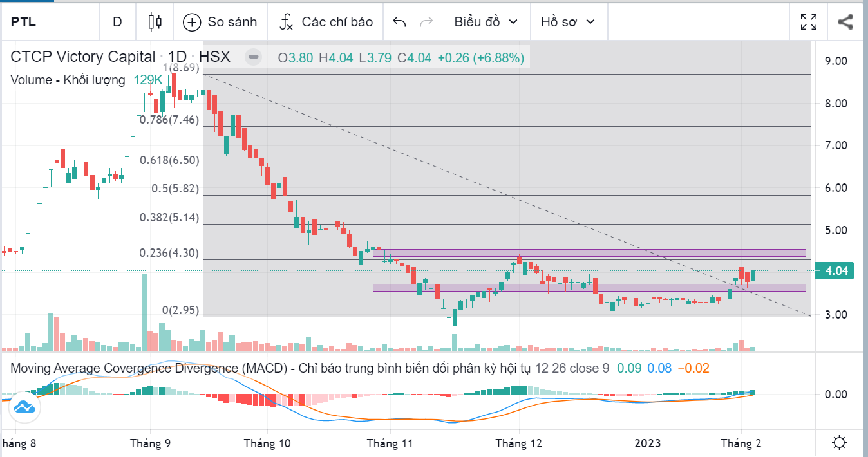Click the +0.26 (+6.88%) change value
Screen dimensions: 868x457
pos(481,57)
